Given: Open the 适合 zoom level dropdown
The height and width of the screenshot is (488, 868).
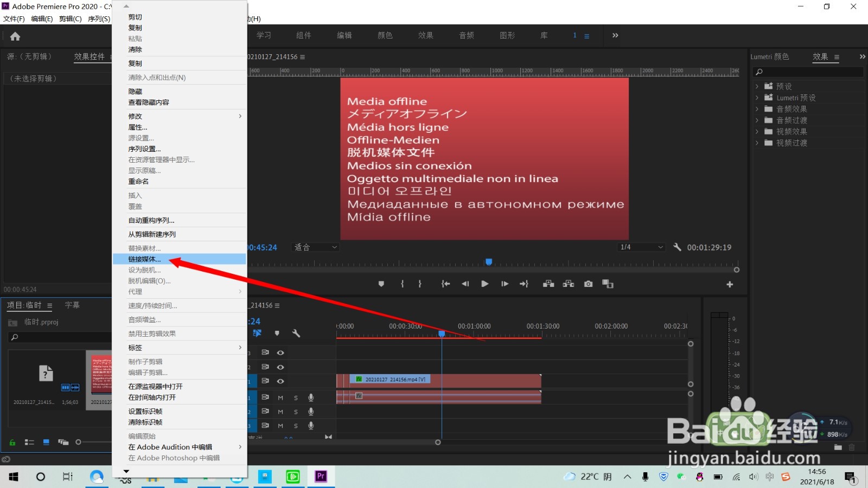Looking at the screenshot, I should (315, 247).
